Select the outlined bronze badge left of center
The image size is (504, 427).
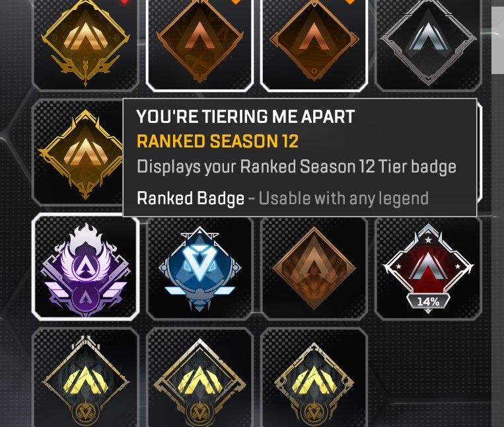(x=199, y=44)
